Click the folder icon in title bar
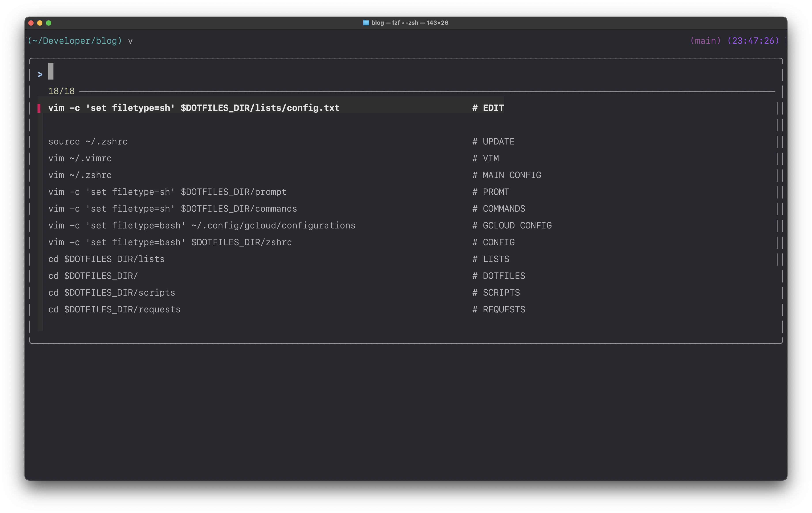The height and width of the screenshot is (513, 812). [366, 23]
